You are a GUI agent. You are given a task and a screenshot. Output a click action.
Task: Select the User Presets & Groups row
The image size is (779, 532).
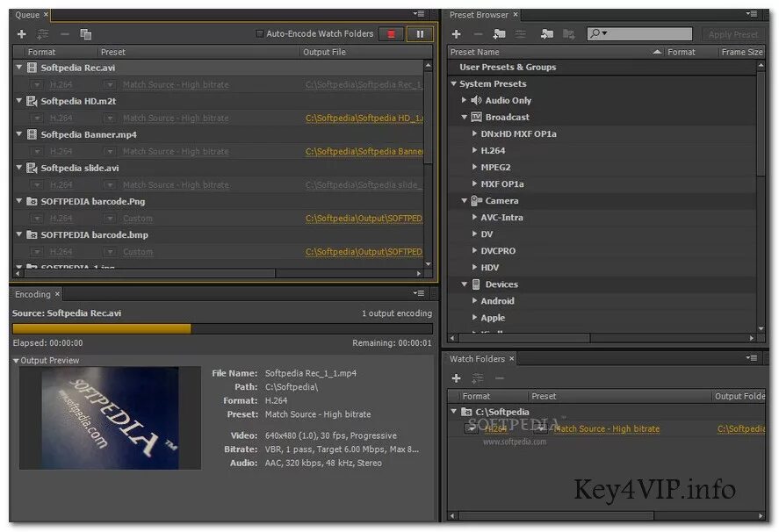coord(602,67)
